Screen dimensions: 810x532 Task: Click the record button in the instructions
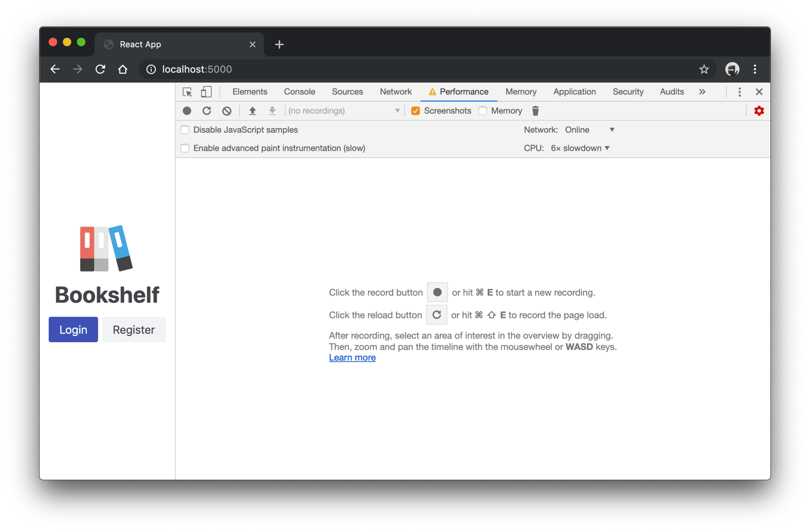[x=437, y=292]
